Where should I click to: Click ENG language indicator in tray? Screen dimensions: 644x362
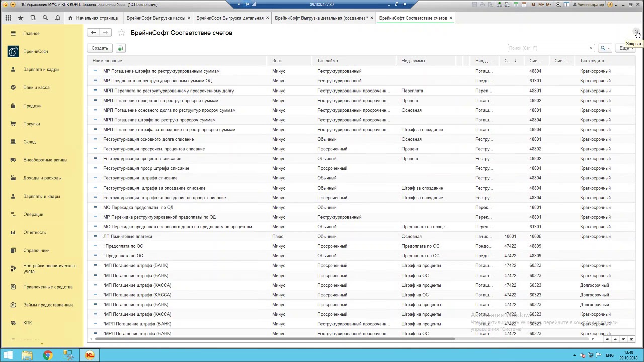click(x=610, y=355)
